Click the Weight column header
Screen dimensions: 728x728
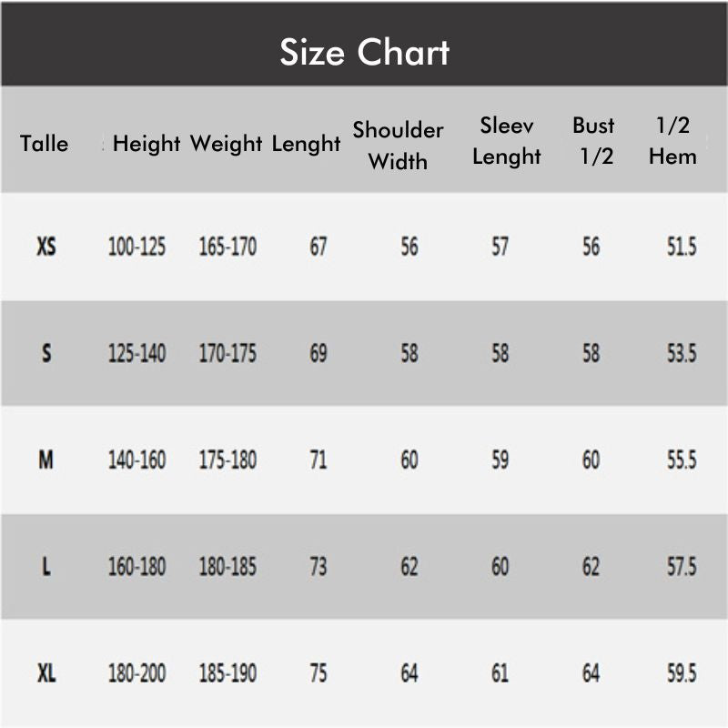(226, 144)
